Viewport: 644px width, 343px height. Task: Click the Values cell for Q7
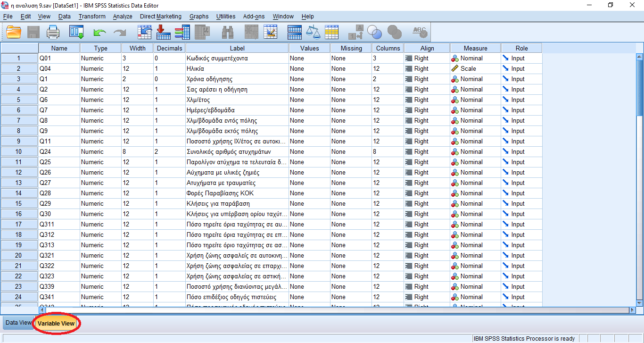(x=309, y=110)
